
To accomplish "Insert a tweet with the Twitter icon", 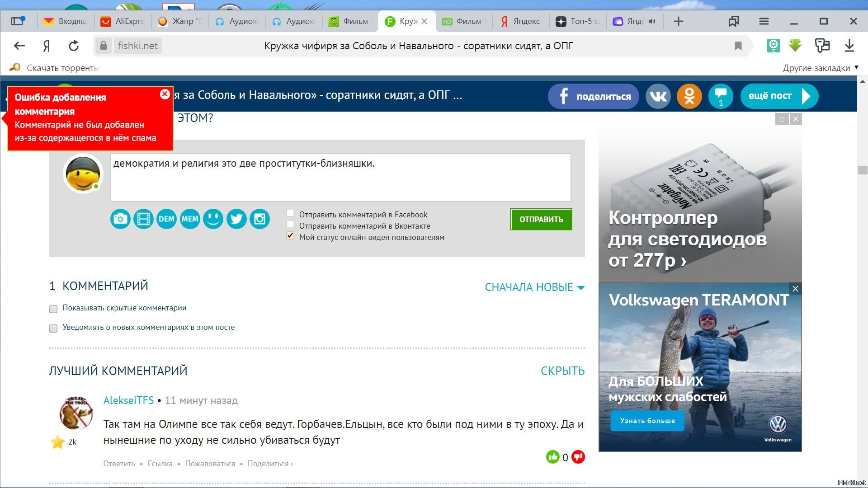I will (x=236, y=219).
